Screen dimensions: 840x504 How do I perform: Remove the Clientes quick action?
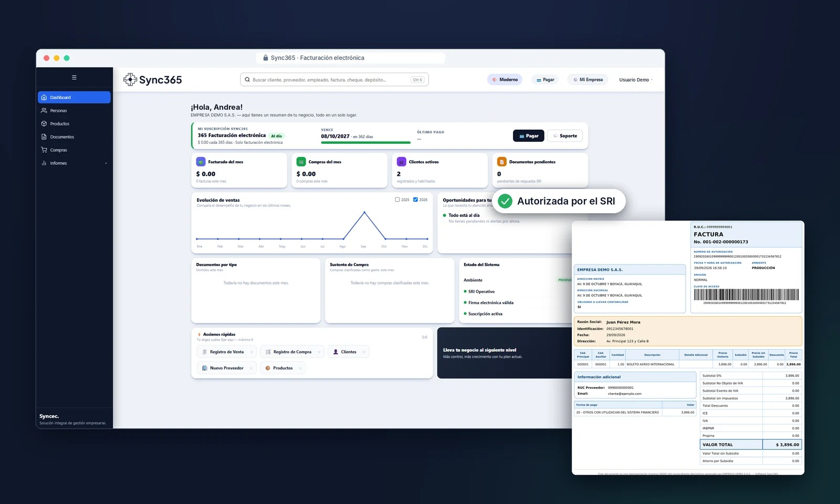[364, 352]
